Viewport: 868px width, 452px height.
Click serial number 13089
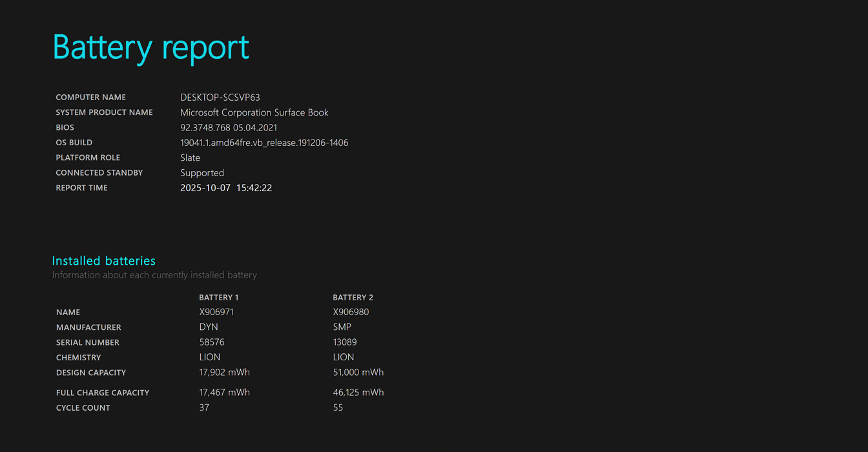[345, 342]
